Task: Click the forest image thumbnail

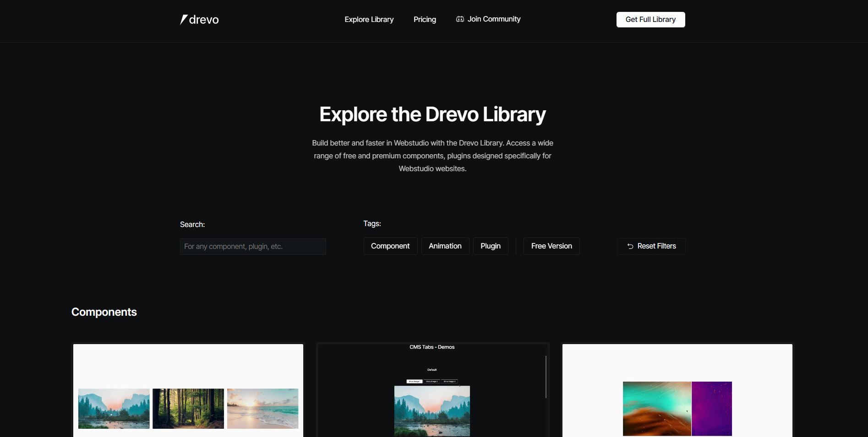Action: (x=188, y=409)
